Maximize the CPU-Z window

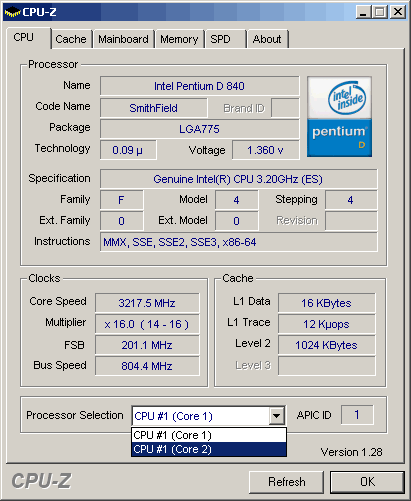pos(380,12)
